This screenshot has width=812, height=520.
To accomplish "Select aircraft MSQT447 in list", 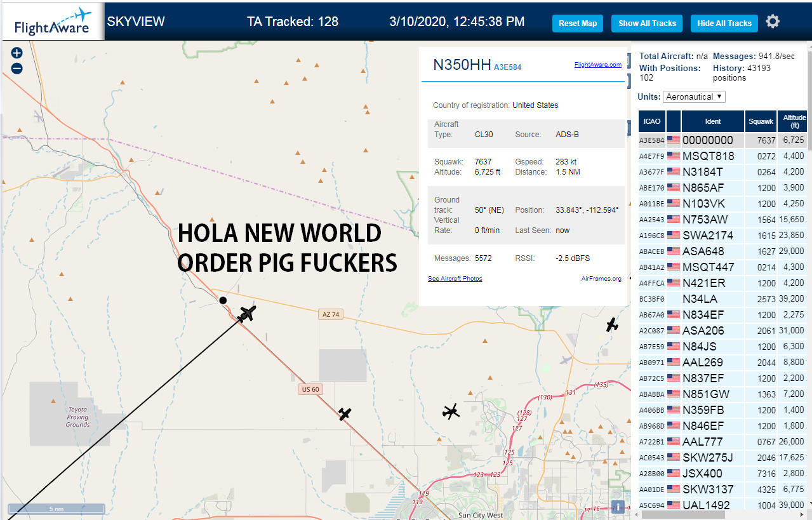I will (x=722, y=267).
